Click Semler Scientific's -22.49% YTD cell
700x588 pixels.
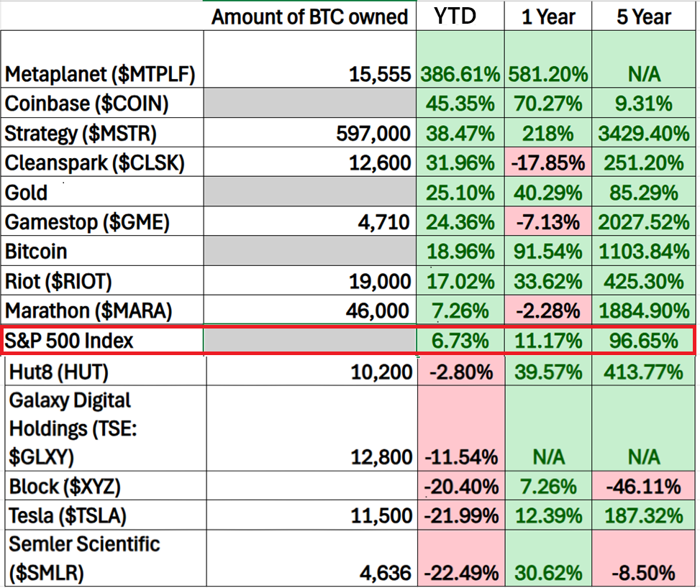click(x=460, y=573)
